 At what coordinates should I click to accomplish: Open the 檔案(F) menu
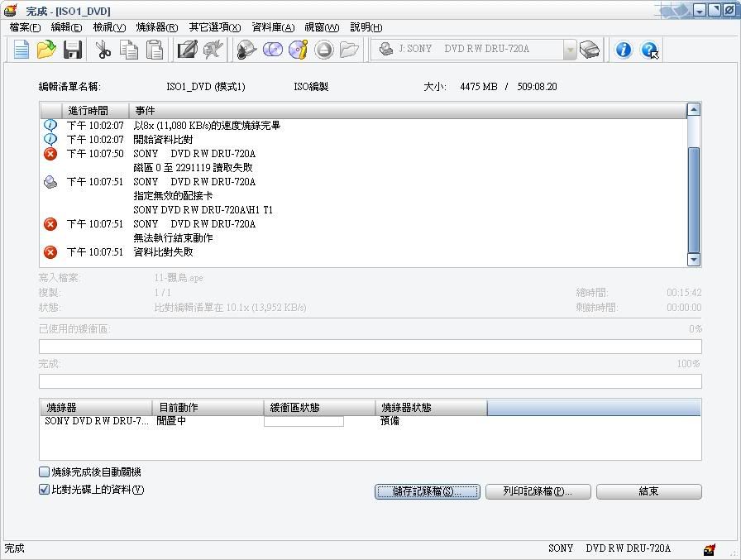[x=25, y=27]
